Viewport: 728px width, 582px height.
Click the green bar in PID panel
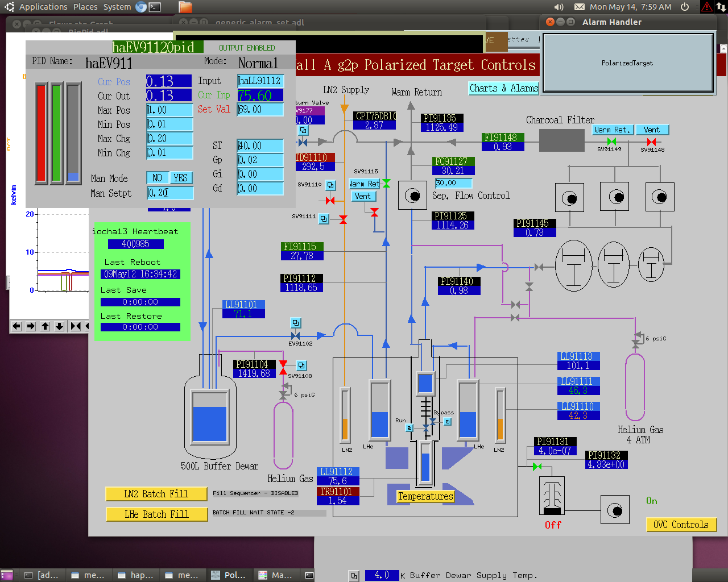(x=56, y=133)
